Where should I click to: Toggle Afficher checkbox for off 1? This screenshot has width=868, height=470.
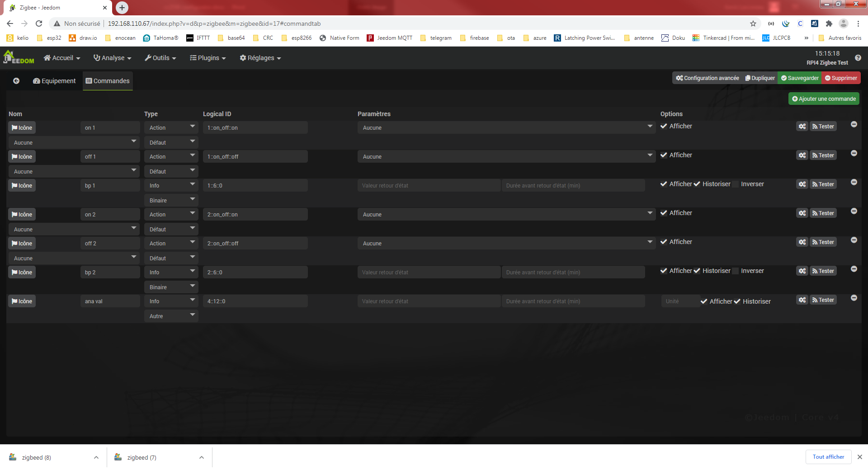(664, 155)
